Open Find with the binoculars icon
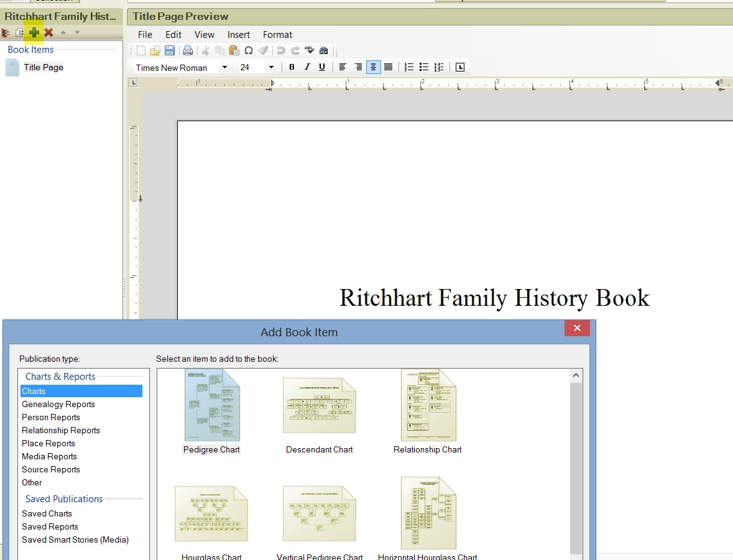The height and width of the screenshot is (560, 733). click(x=323, y=50)
